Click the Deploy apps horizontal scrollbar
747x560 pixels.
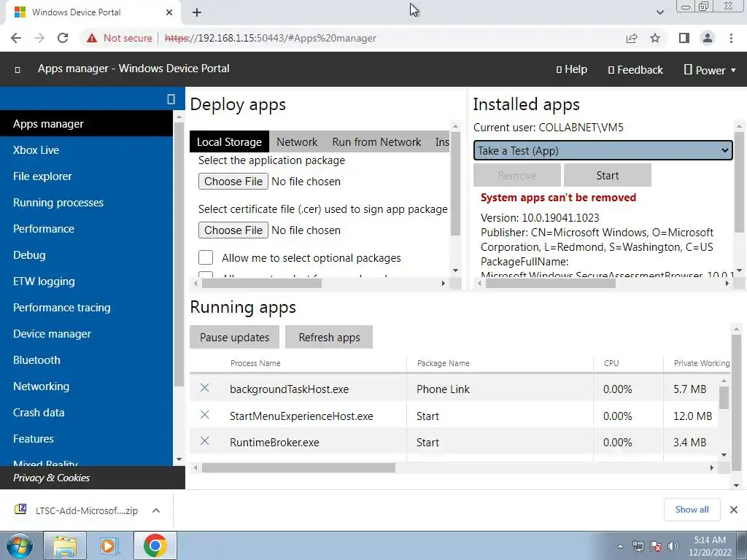pos(262,284)
